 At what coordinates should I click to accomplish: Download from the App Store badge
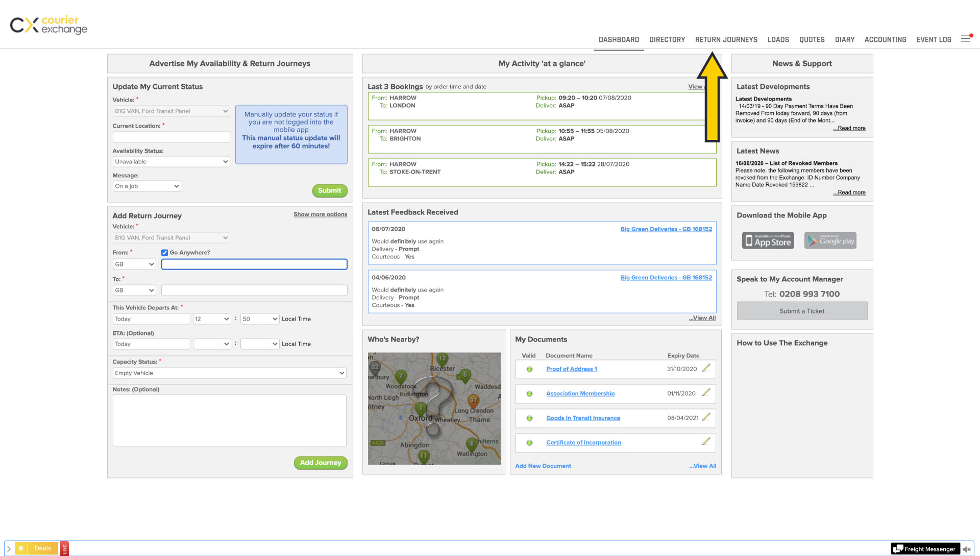pyautogui.click(x=768, y=240)
